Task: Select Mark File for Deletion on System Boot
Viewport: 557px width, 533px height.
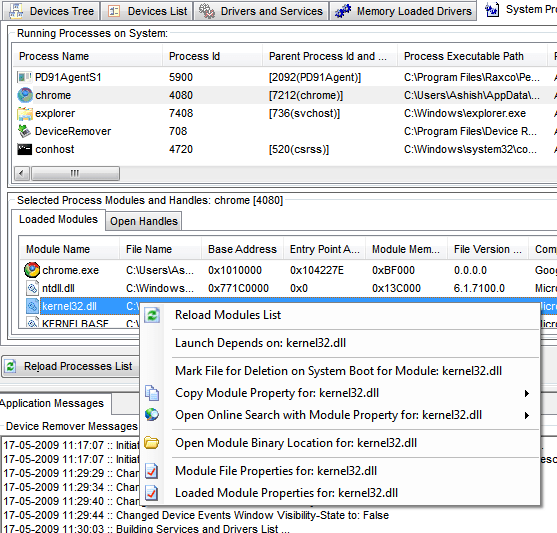Action: (340, 371)
